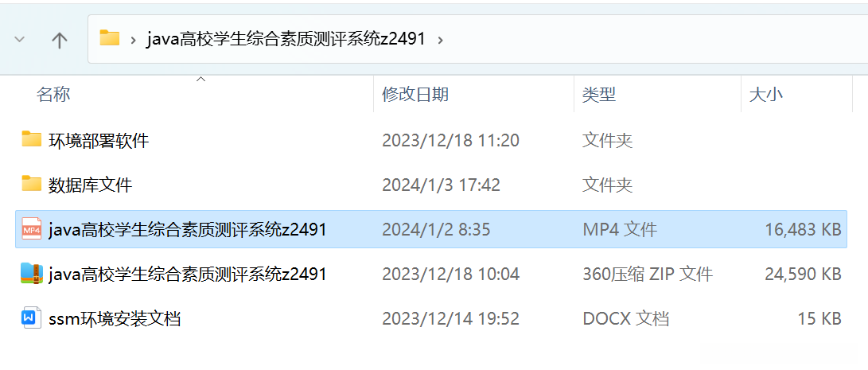Image resolution: width=868 pixels, height=370 pixels.
Task: Select the 数据库文件 folder name
Action: [x=90, y=185]
